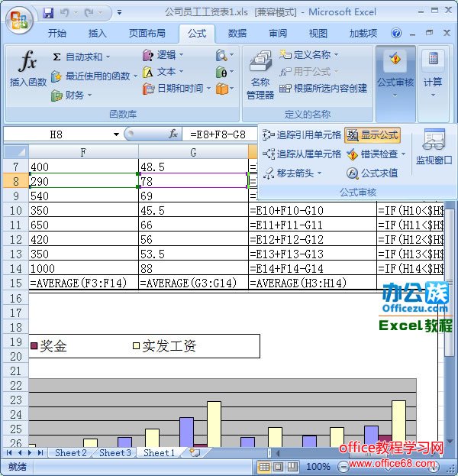Open the Home (开始) tab
The height and width of the screenshot is (476, 458).
pos(57,33)
